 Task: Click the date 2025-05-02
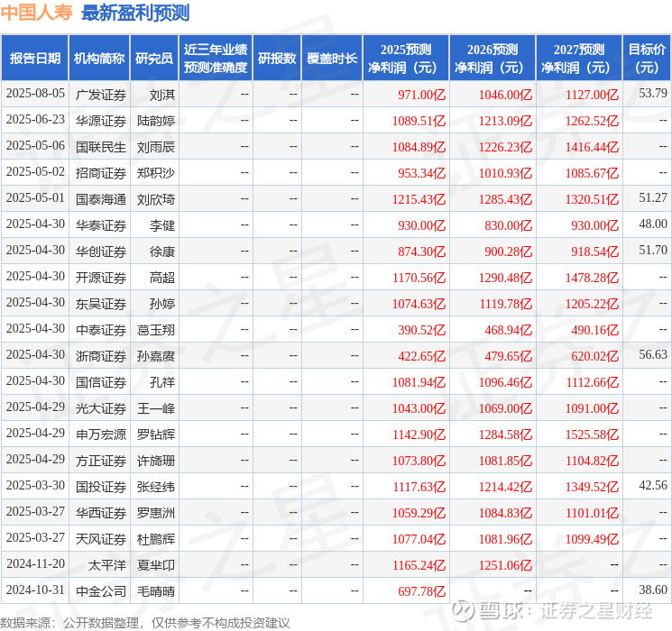pos(35,172)
